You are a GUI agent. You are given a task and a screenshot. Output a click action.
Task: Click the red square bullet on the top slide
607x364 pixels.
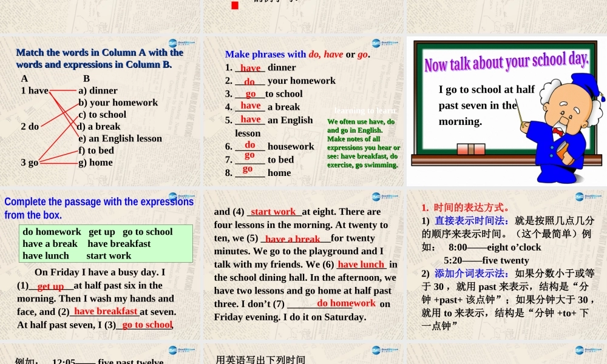pyautogui.click(x=235, y=5)
